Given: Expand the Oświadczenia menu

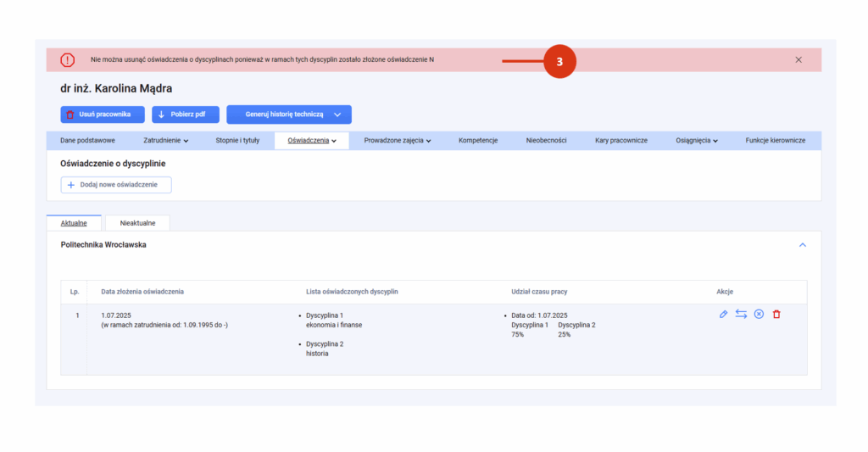Looking at the screenshot, I should (x=312, y=140).
